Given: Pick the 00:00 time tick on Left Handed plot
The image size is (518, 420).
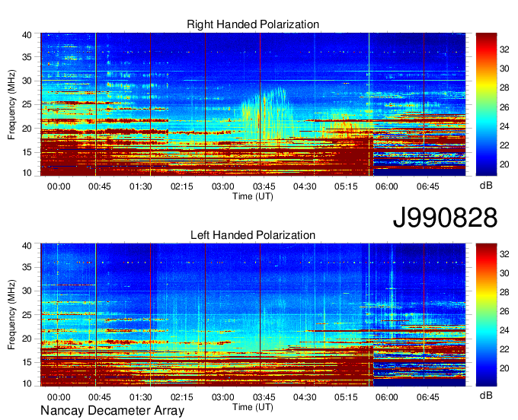Looking at the screenshot, I should tap(59, 397).
